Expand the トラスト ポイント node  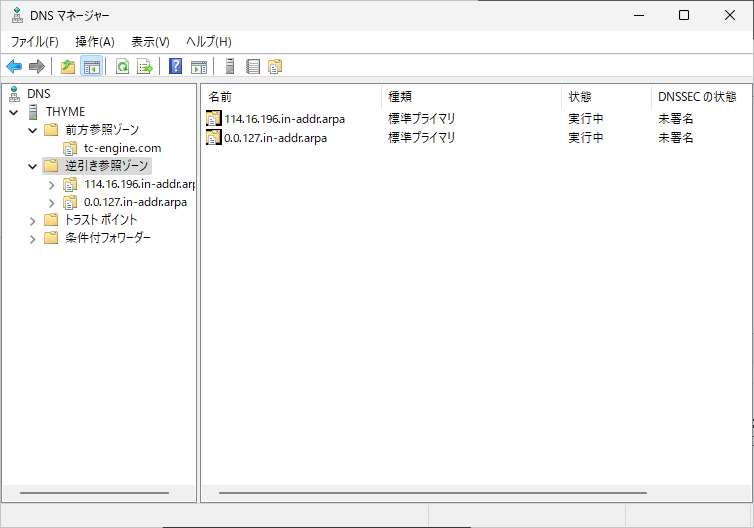[32, 221]
